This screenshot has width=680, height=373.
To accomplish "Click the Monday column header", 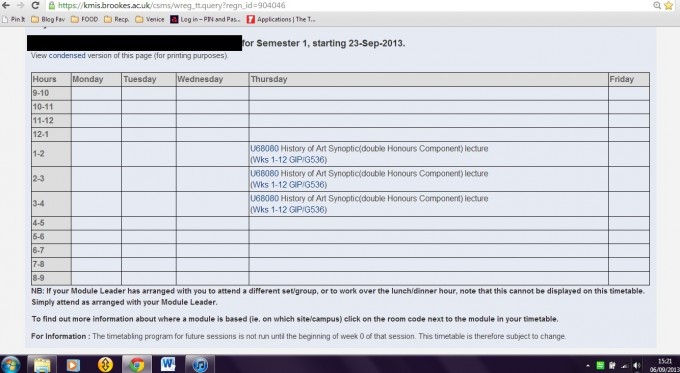I will click(x=96, y=79).
